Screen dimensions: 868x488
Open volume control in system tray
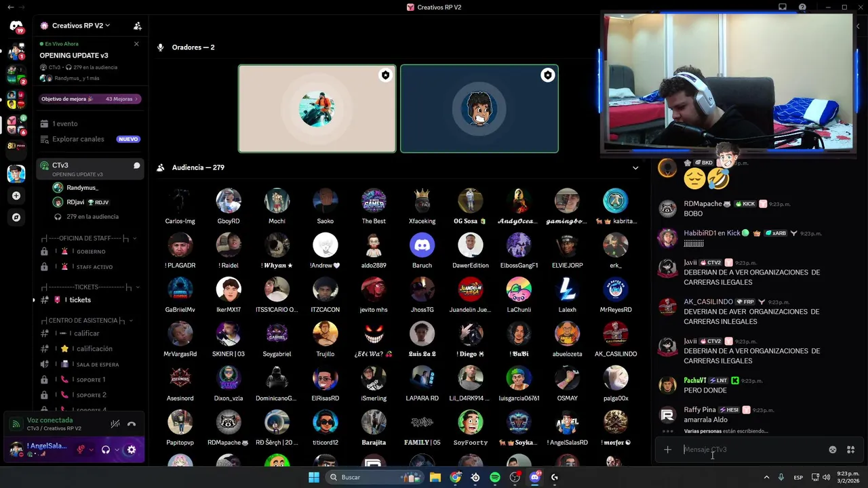(x=826, y=477)
